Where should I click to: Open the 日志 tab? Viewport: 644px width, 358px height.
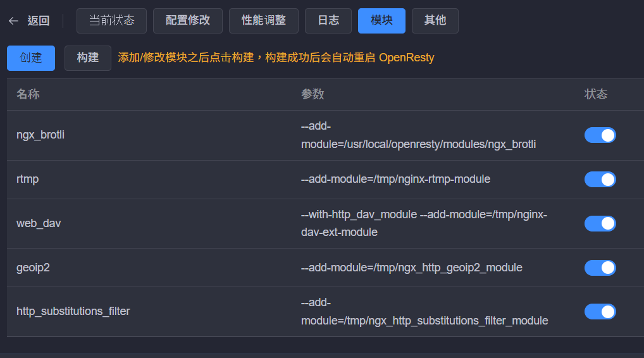pyautogui.click(x=328, y=21)
